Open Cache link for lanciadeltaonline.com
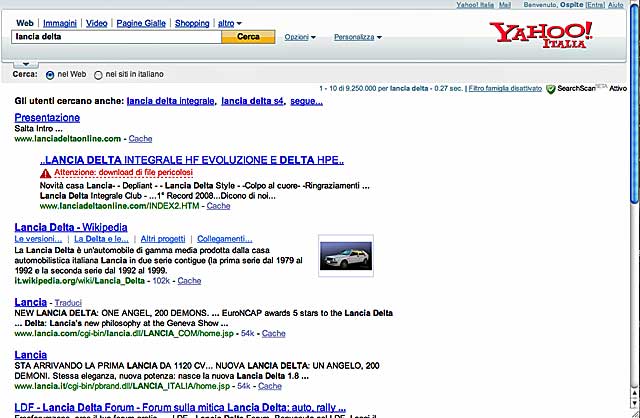Image resolution: width=640 pixels, height=418 pixels. (140, 139)
